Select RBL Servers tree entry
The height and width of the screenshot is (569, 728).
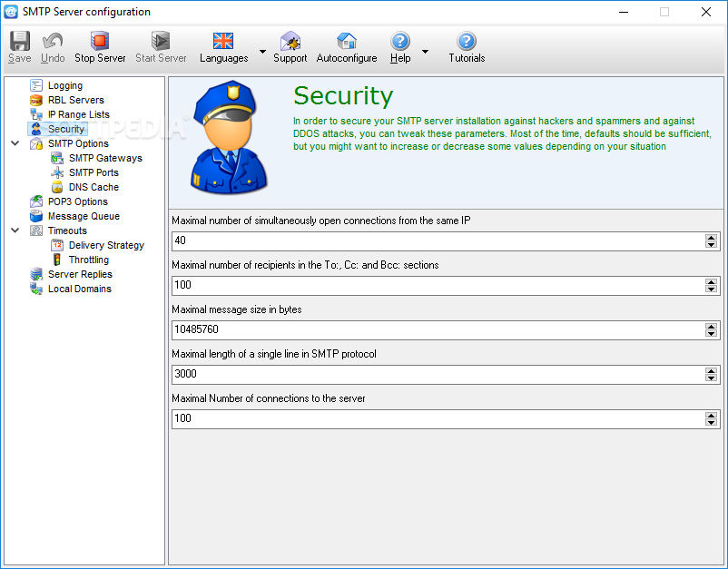[76, 100]
